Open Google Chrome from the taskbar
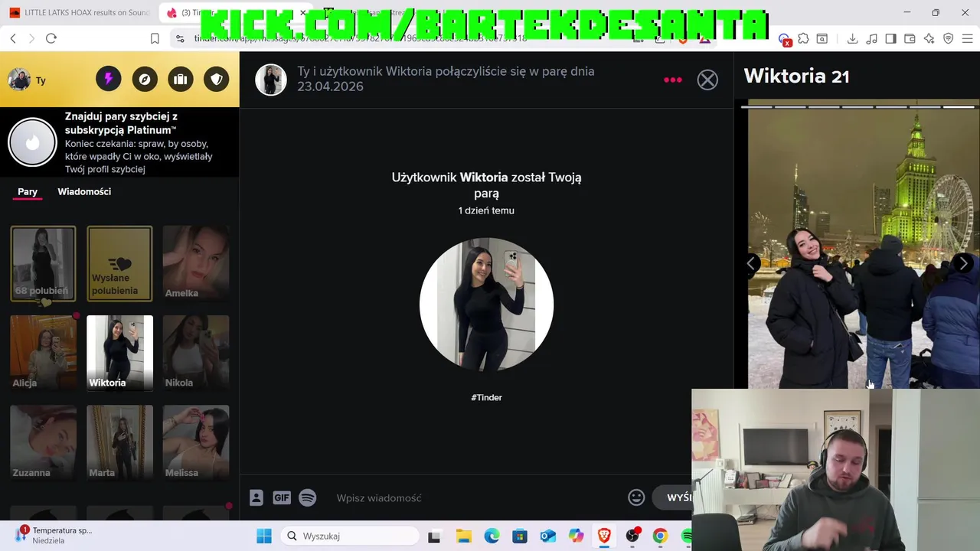The height and width of the screenshot is (551, 980). click(660, 536)
